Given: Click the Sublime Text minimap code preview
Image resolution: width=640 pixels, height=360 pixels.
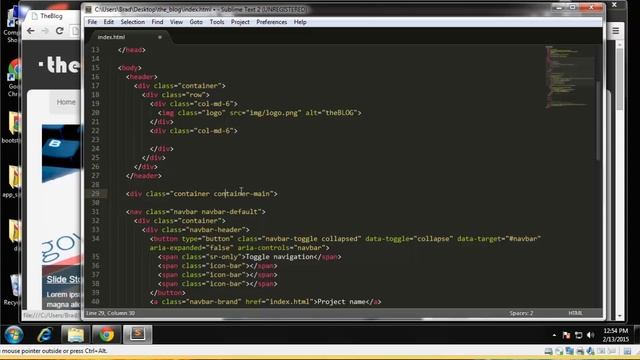Looking at the screenshot, I should pyautogui.click(x=569, y=78).
